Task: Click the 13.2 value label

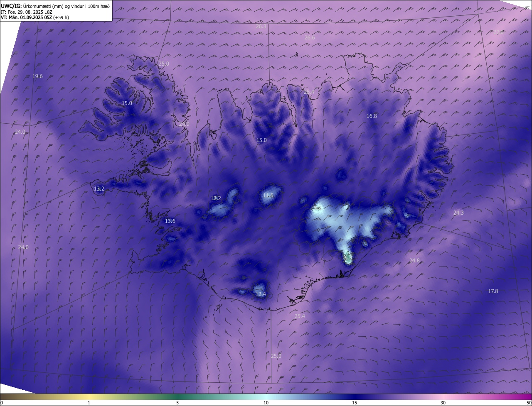Action: click(99, 189)
